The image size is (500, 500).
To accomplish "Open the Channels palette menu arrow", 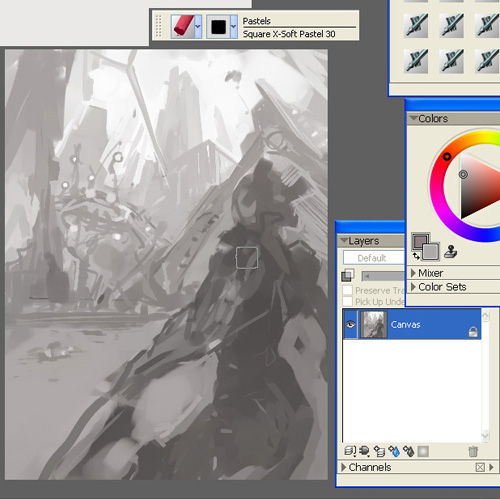I will [492, 467].
